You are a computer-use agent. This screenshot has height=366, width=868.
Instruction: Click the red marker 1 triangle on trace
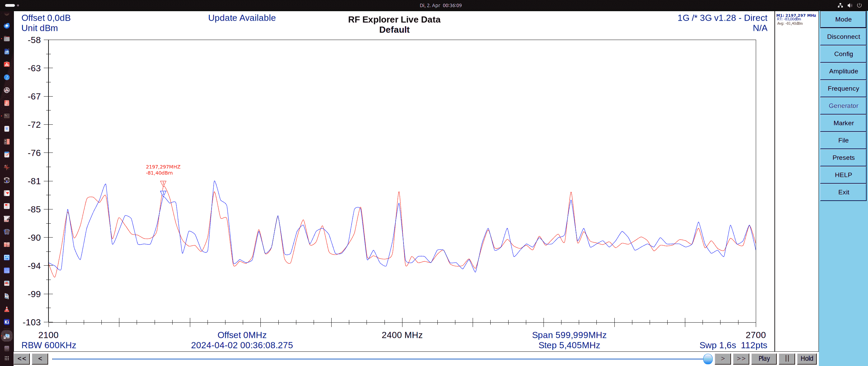coord(163,183)
